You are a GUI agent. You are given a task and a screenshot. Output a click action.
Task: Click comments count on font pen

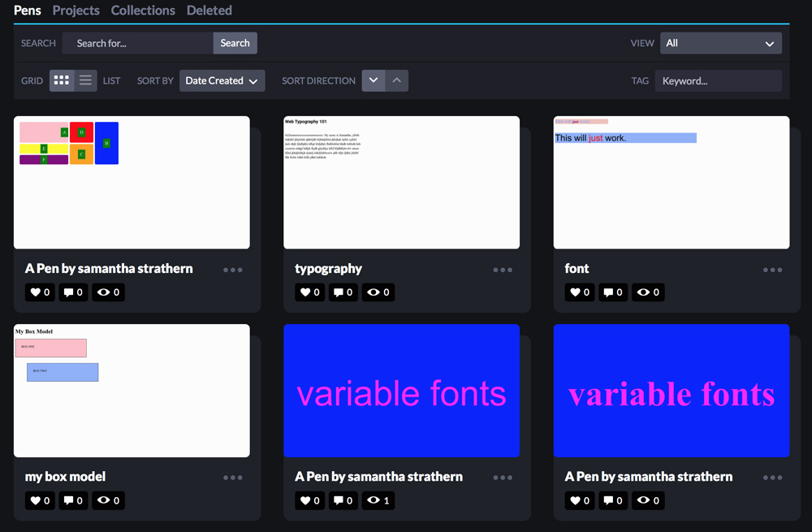click(613, 292)
